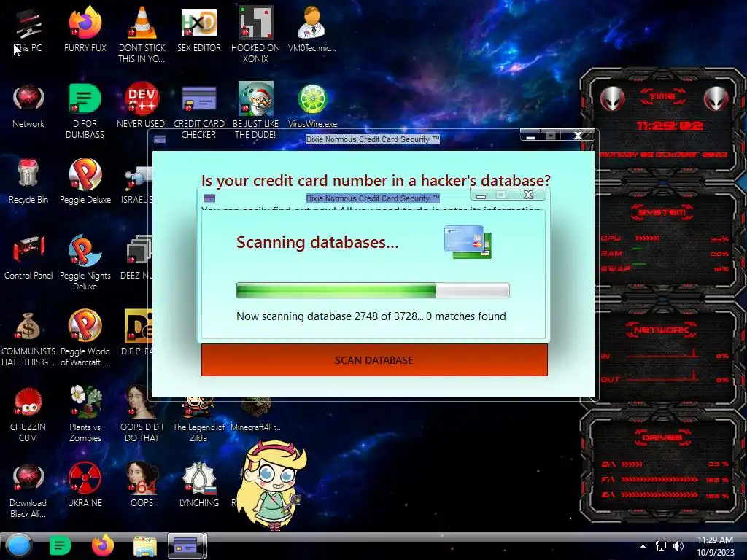The width and height of the screenshot is (747, 560).
Task: Click the scanning dialog title bar icon
Action: [x=209, y=198]
